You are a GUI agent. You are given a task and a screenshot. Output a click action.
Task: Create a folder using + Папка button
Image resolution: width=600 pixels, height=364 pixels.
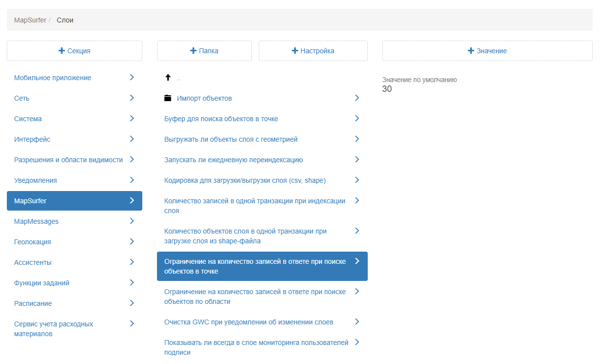click(x=204, y=51)
